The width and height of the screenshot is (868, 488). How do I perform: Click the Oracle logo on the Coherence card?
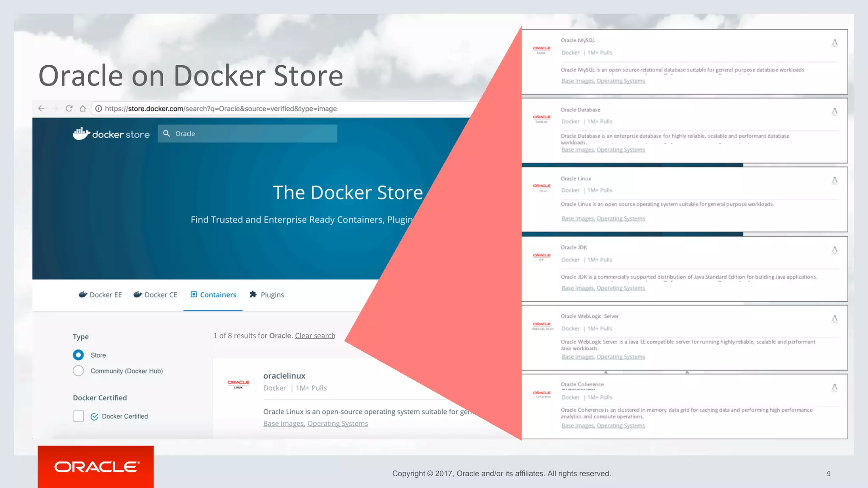542,394
